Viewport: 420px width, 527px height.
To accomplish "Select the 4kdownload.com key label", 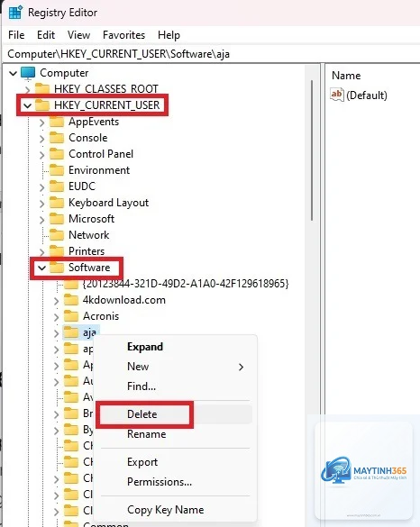I will tap(124, 300).
